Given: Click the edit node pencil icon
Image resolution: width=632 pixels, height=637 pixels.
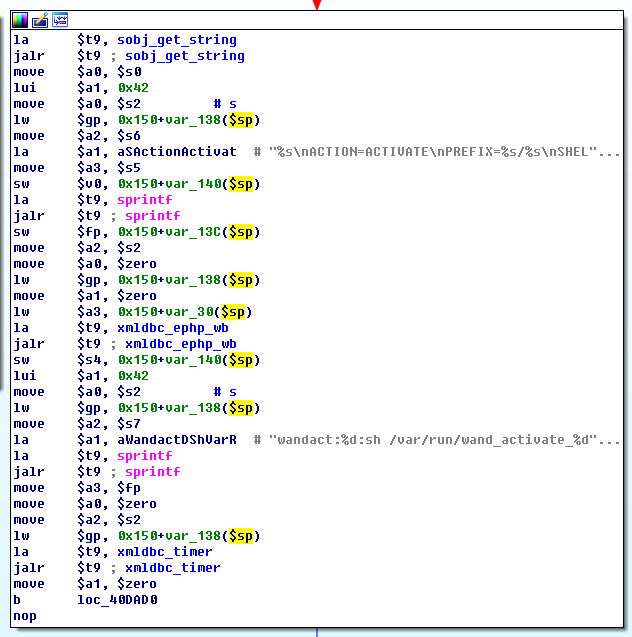Looking at the screenshot, I should (x=40, y=20).
